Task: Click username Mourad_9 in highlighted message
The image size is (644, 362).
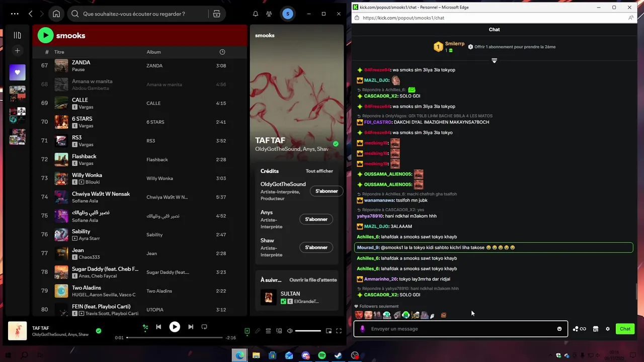Action: pos(368,247)
